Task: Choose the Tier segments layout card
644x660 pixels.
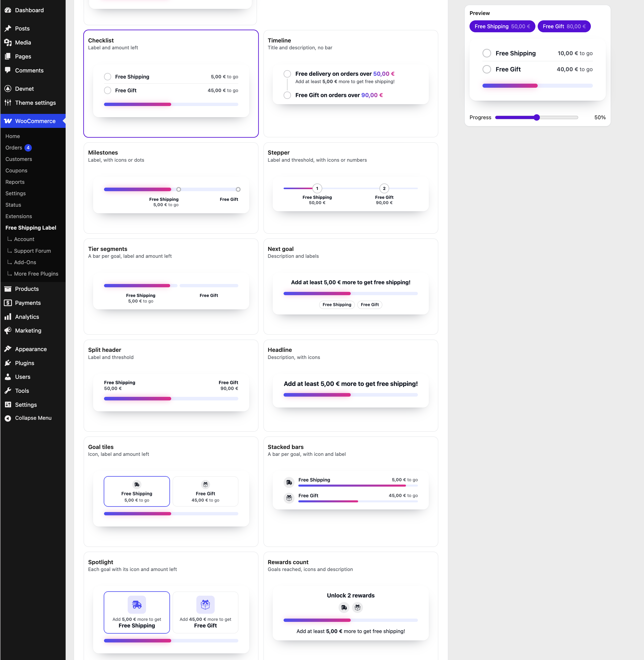Action: 171,287
